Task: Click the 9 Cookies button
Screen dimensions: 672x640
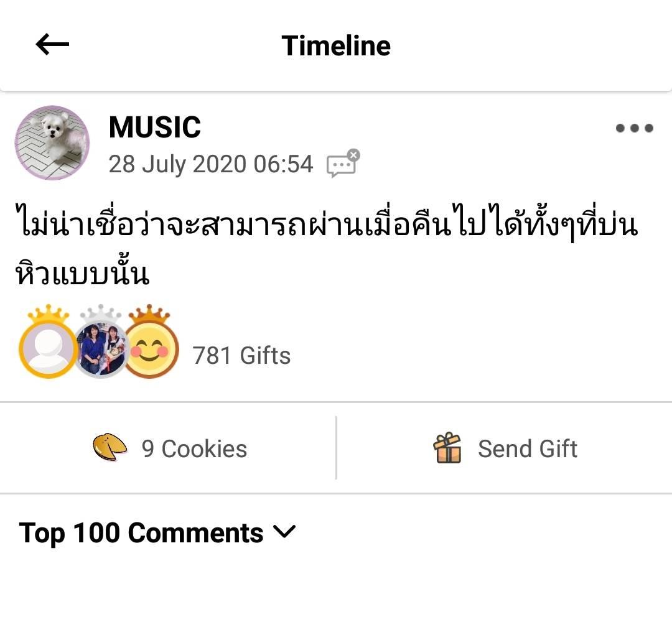Action: 168,448
